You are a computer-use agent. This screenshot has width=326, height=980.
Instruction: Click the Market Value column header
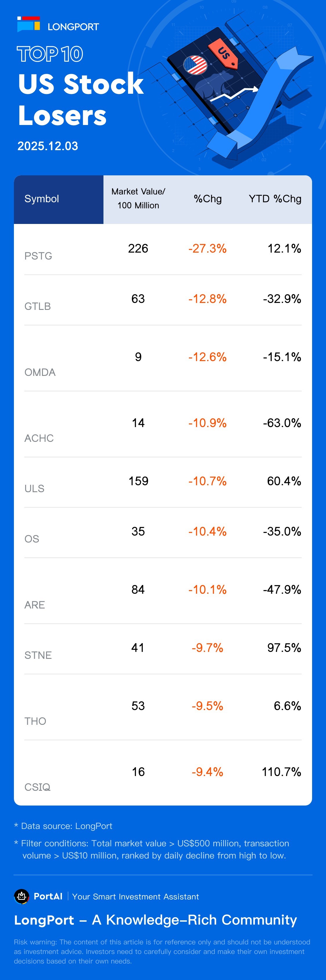[x=138, y=198]
